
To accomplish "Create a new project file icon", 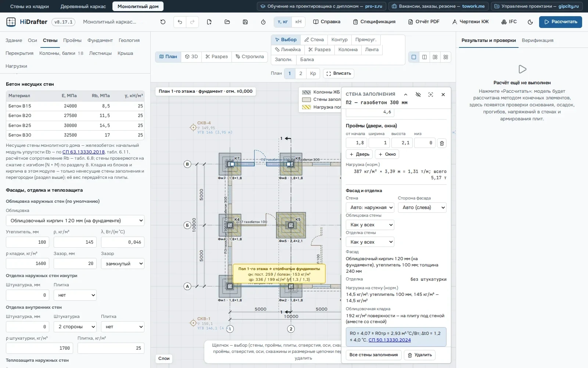I will coord(209,22).
